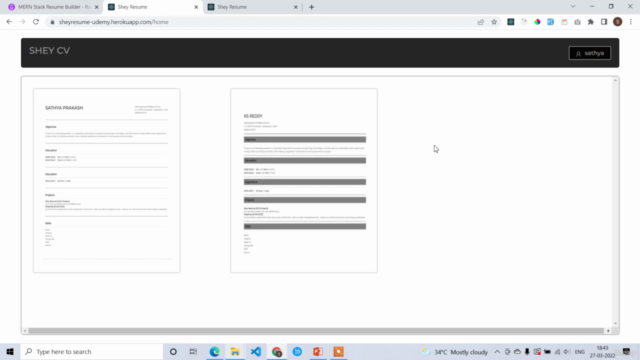The width and height of the screenshot is (640, 360).
Task: Click the Type here to search box
Action: 92,351
